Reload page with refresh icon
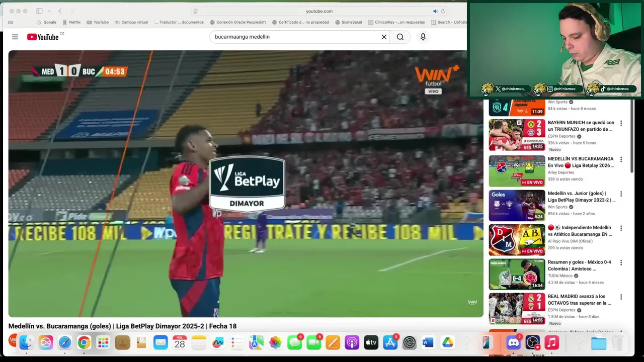The height and width of the screenshot is (362, 644). click(x=443, y=11)
